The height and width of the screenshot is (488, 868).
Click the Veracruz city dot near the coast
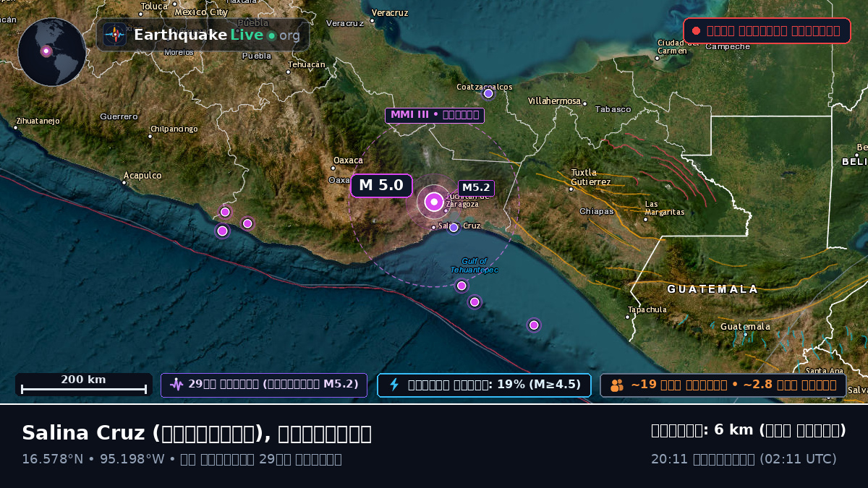click(x=373, y=20)
